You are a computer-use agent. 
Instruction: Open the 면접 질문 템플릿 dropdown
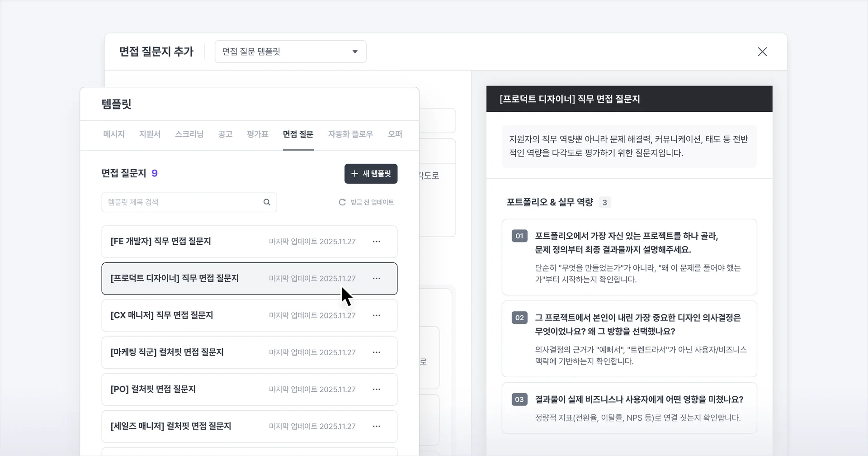pyautogui.click(x=290, y=52)
